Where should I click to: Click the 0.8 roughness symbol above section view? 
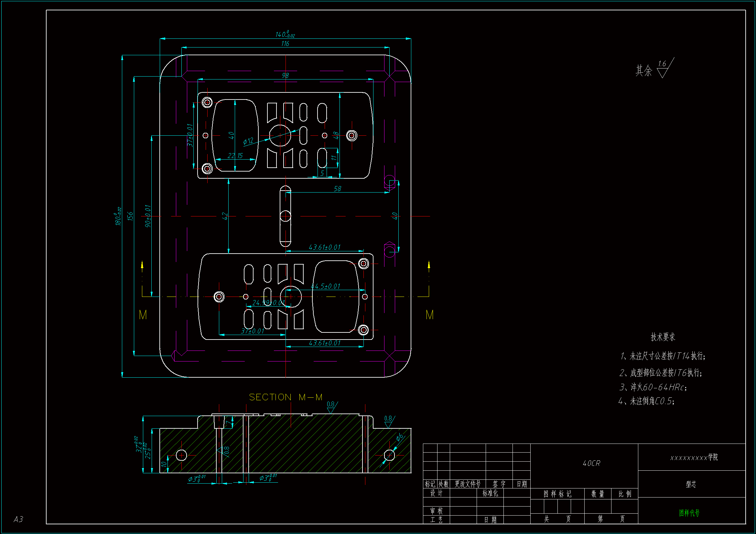pos(331,407)
